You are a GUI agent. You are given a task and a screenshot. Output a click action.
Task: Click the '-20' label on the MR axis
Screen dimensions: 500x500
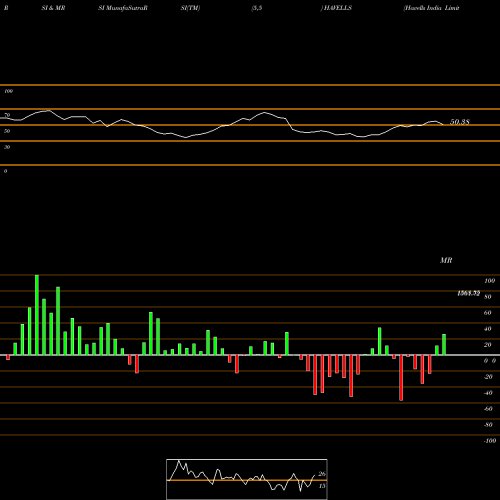(488, 377)
